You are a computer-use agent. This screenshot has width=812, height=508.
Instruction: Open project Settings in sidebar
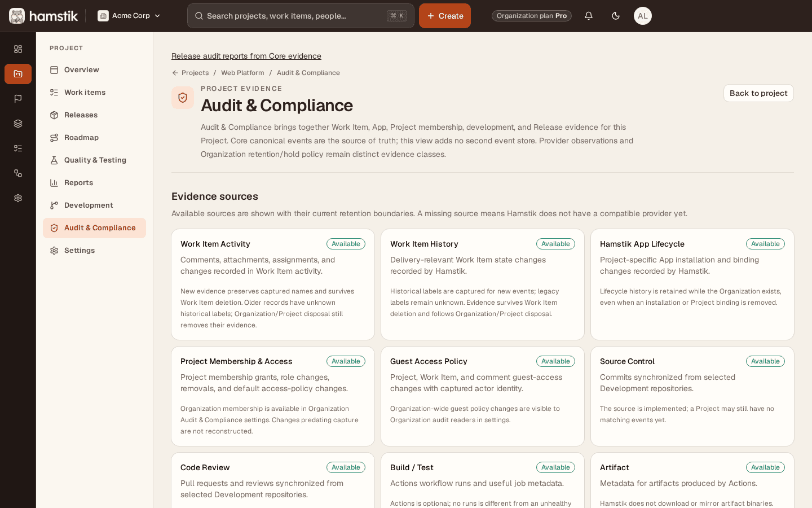coord(94,251)
